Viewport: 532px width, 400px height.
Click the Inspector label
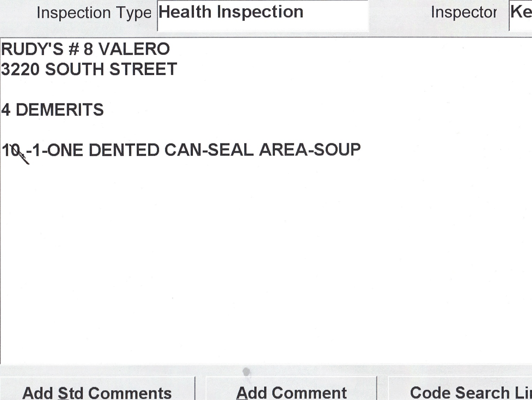(x=464, y=13)
